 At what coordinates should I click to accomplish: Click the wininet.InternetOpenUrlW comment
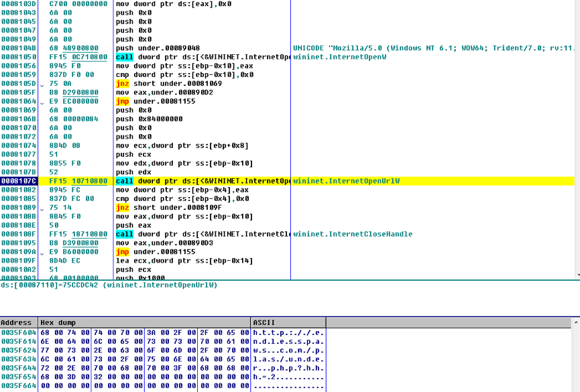[x=347, y=181]
